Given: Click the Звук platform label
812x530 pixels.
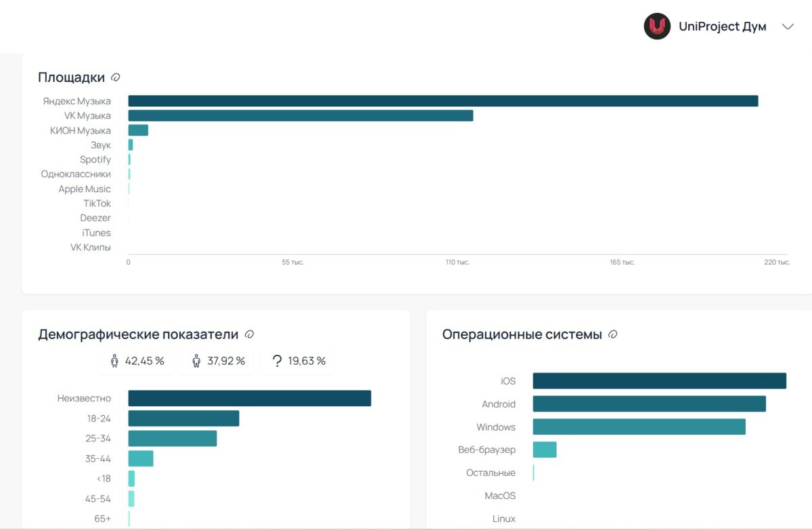Looking at the screenshot, I should [101, 145].
